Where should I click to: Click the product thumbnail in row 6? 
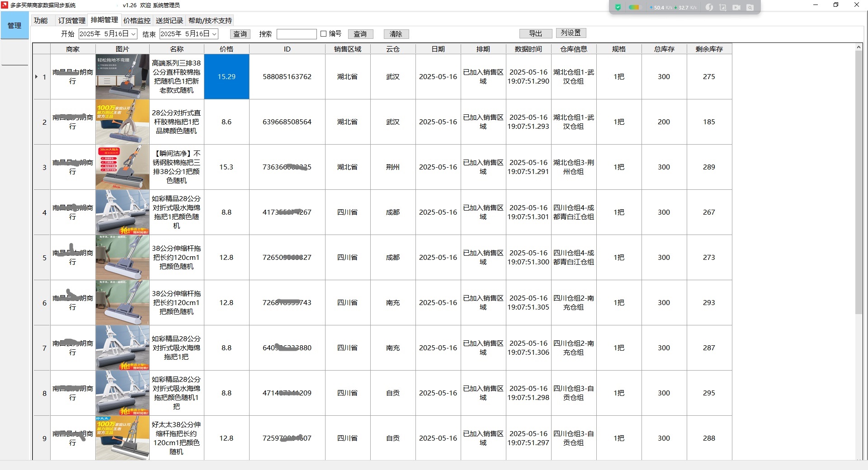tap(123, 303)
